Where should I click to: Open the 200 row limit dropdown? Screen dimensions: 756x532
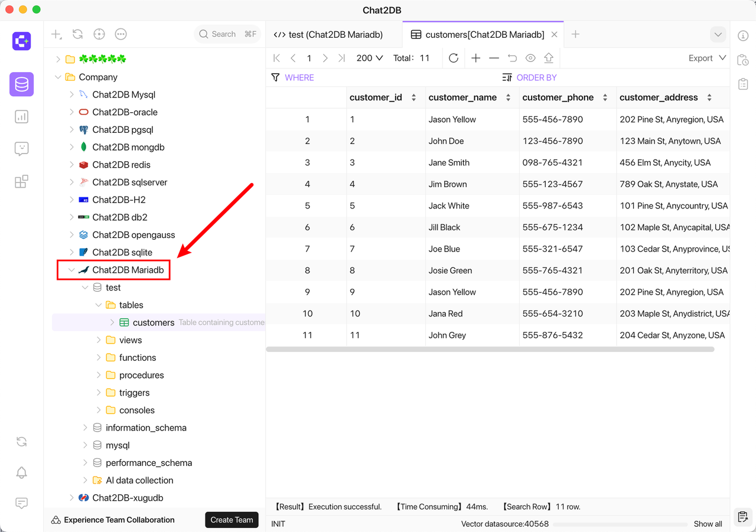click(x=369, y=58)
